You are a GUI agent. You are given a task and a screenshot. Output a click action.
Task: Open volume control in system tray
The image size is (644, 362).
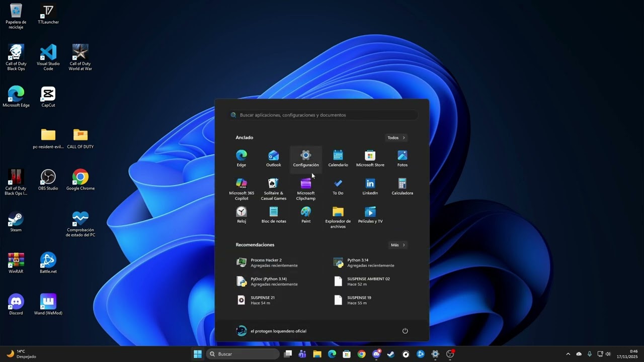click(608, 354)
